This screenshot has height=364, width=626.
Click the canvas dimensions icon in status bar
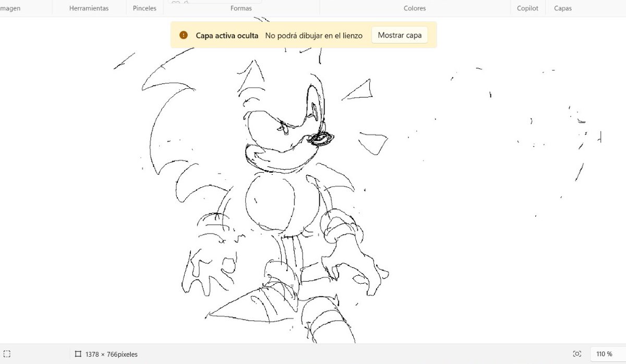78,354
